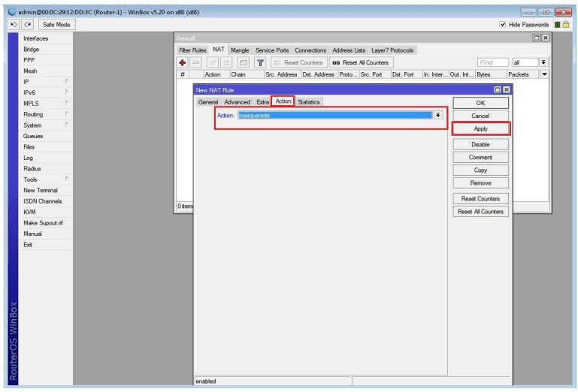Open the Advanced tab in NAT rule
Viewport: 578px width, 392px height.
pos(237,102)
